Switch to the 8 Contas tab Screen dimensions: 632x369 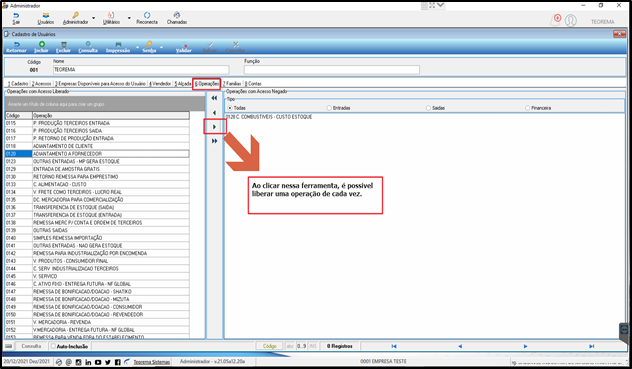pyautogui.click(x=254, y=83)
